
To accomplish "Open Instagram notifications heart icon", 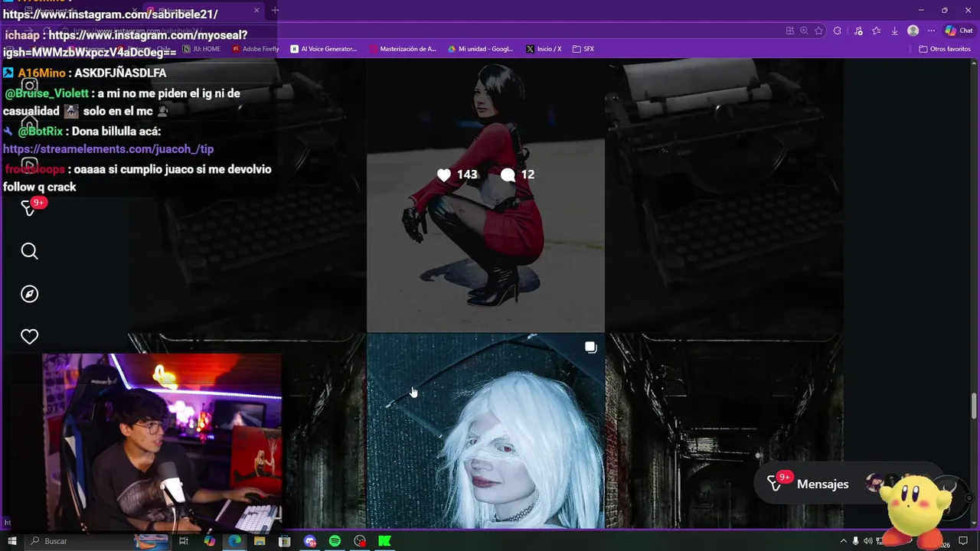I will (x=29, y=337).
